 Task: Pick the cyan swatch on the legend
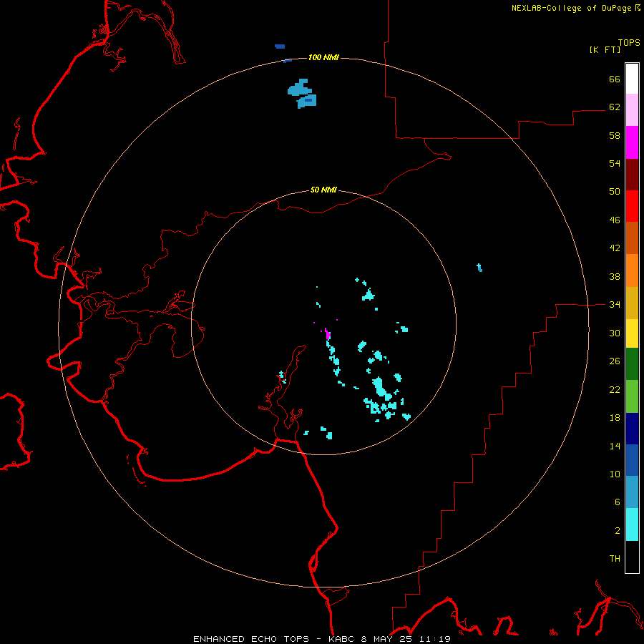pyautogui.click(x=632, y=525)
